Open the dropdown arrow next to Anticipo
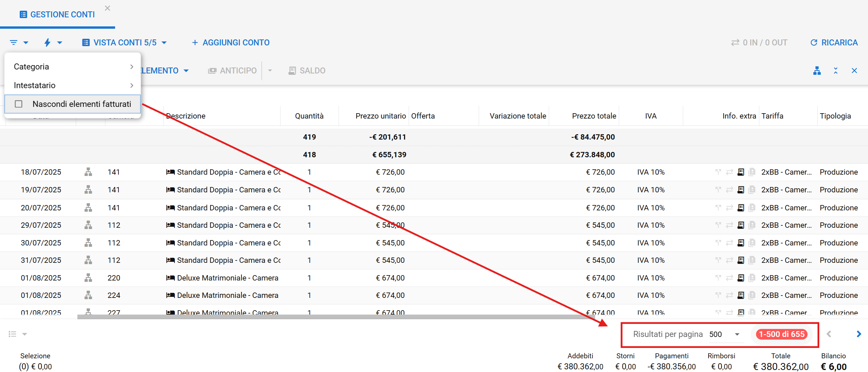 click(x=270, y=70)
